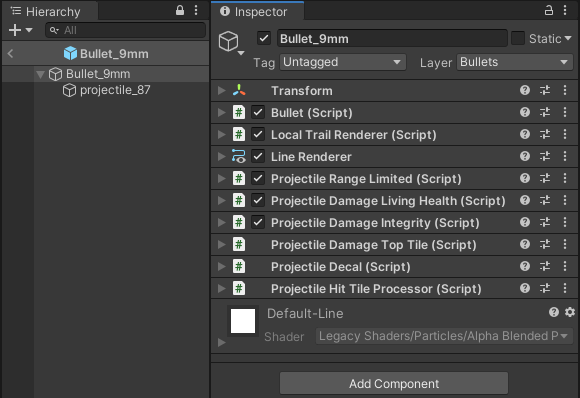Viewport: 580px width, 398px height.
Task: Open Transform component help icon
Action: tap(525, 90)
